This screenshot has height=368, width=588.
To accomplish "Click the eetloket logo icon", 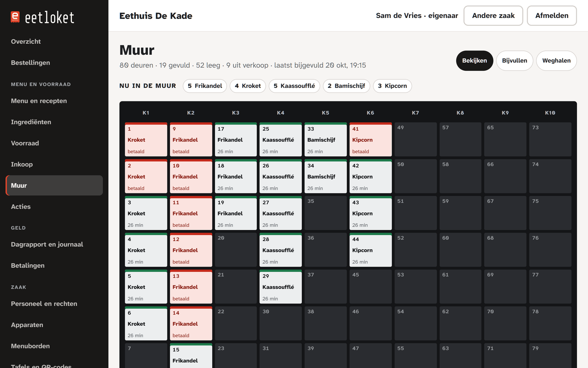I will pos(15,17).
